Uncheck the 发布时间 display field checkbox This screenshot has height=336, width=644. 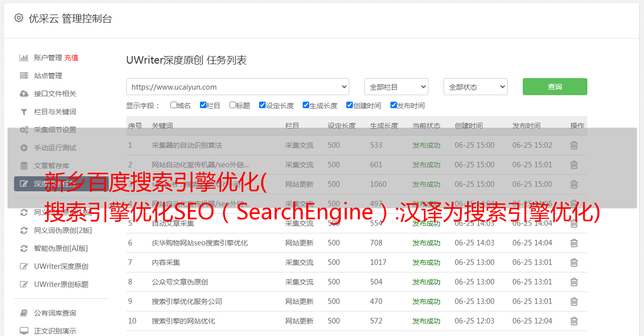[x=393, y=105]
